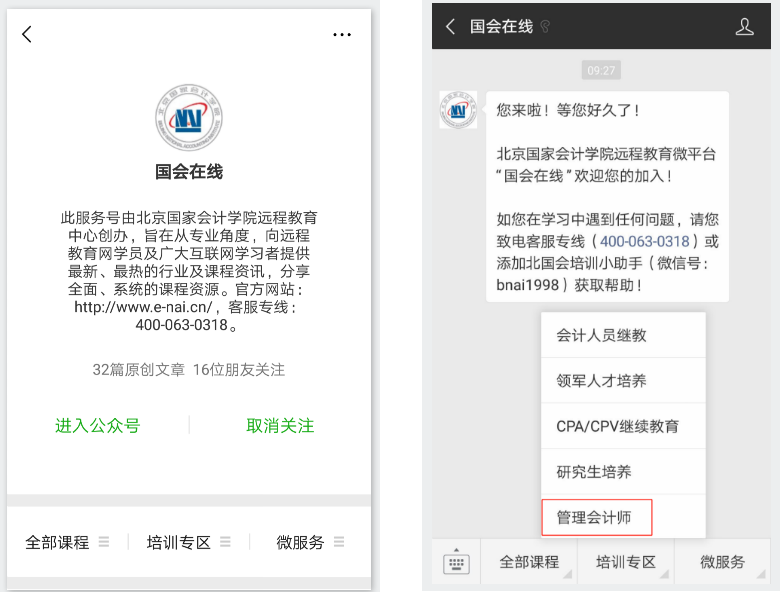
Task: Open 微服务 tab in chat bottom bar
Action: 722,562
